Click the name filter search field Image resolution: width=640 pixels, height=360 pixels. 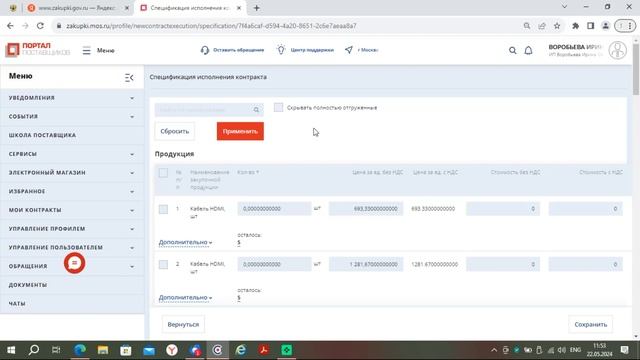209,110
